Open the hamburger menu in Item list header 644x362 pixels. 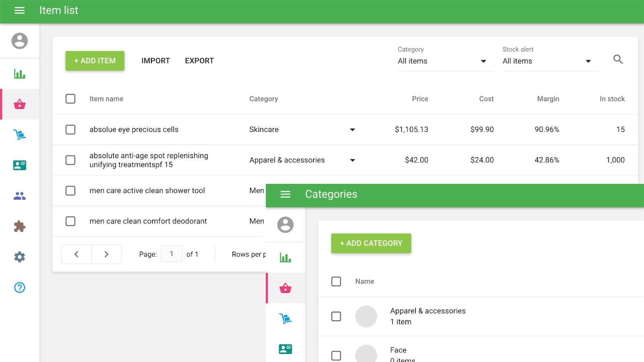click(x=19, y=10)
